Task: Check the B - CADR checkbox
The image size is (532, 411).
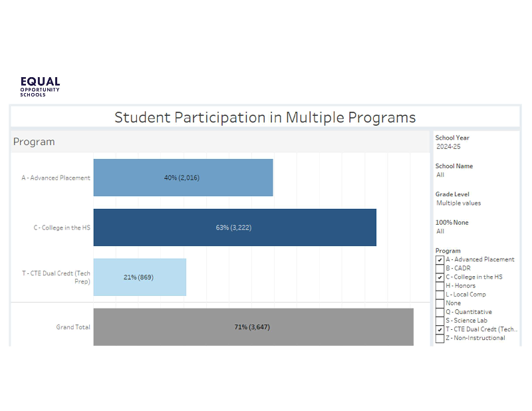Action: pos(440,269)
